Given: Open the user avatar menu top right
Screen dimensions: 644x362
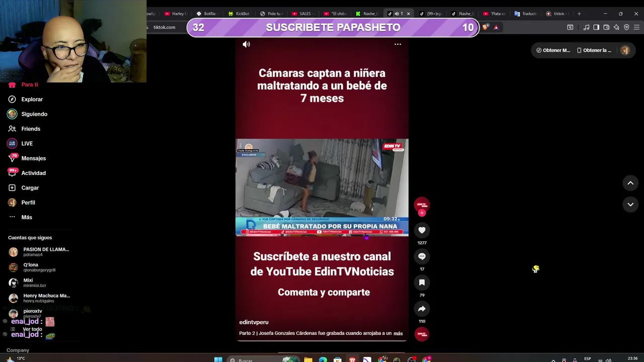Looking at the screenshot, I should [625, 50].
